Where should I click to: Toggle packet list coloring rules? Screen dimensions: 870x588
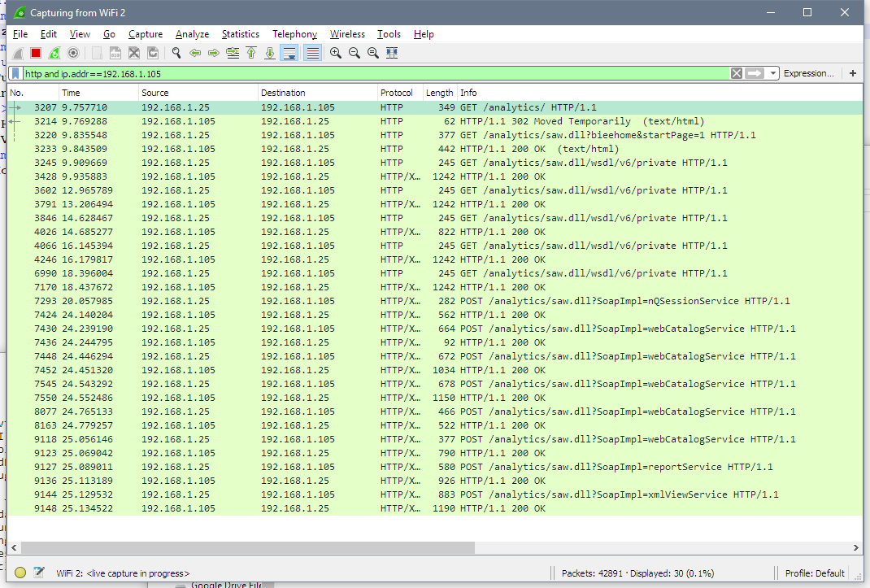click(312, 53)
